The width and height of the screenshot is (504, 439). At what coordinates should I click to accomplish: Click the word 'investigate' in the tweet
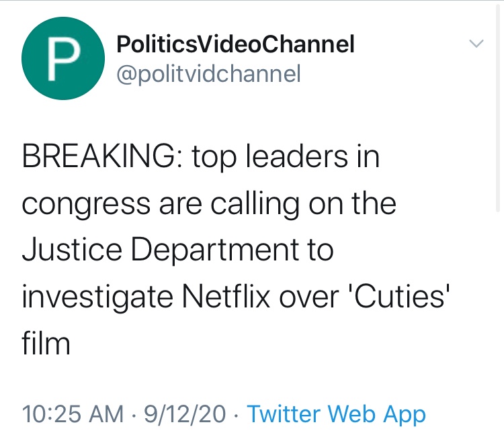coord(91,297)
